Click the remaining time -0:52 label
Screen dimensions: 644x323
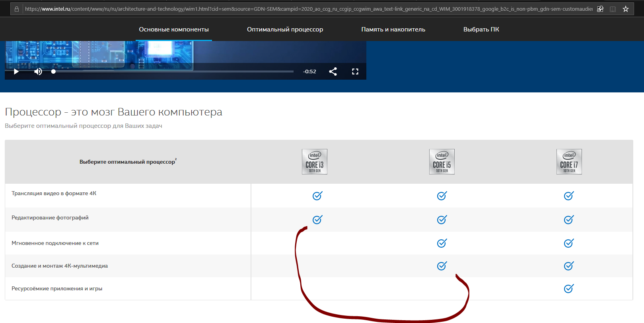[x=309, y=72]
